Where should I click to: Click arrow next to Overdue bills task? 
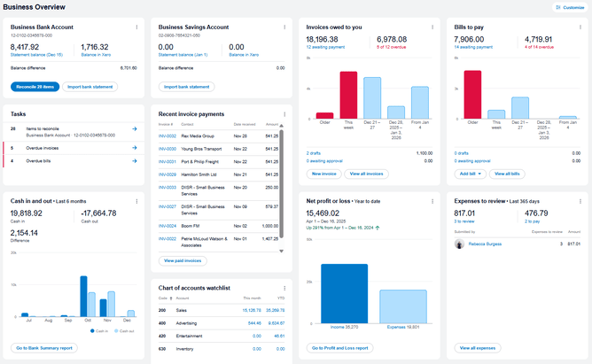tap(134, 161)
